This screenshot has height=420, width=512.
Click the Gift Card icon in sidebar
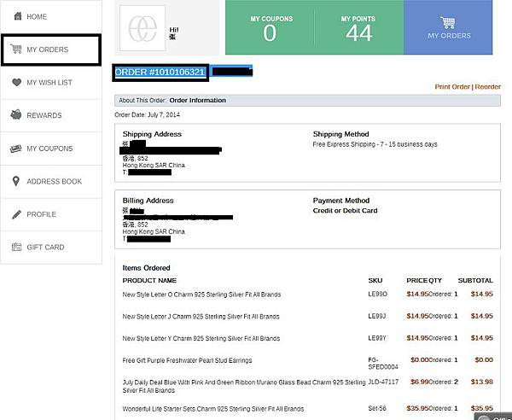(16, 247)
